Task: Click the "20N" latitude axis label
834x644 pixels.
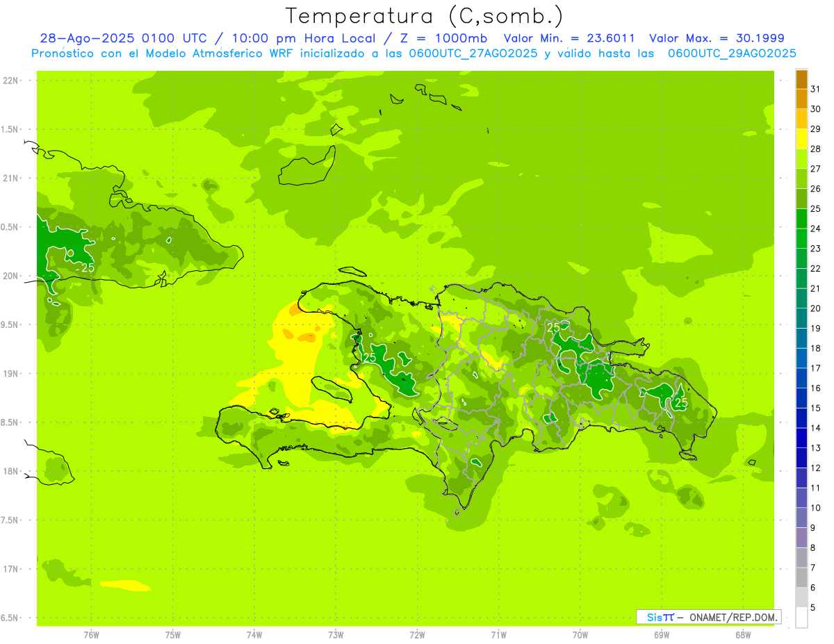Action: 12,276
